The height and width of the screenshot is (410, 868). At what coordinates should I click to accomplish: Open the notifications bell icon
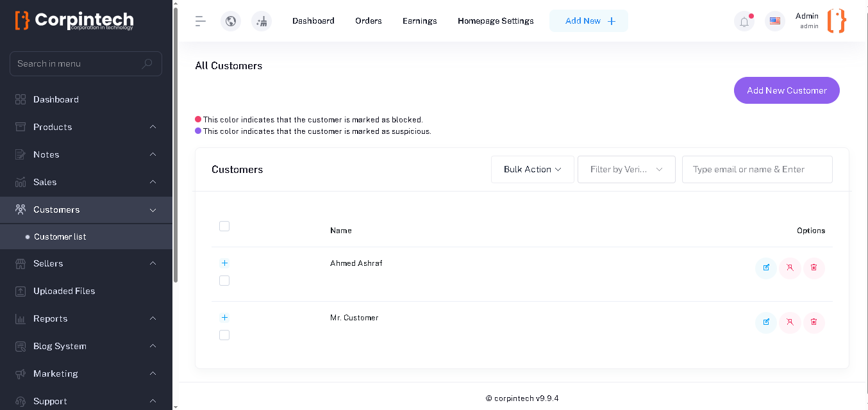click(744, 22)
